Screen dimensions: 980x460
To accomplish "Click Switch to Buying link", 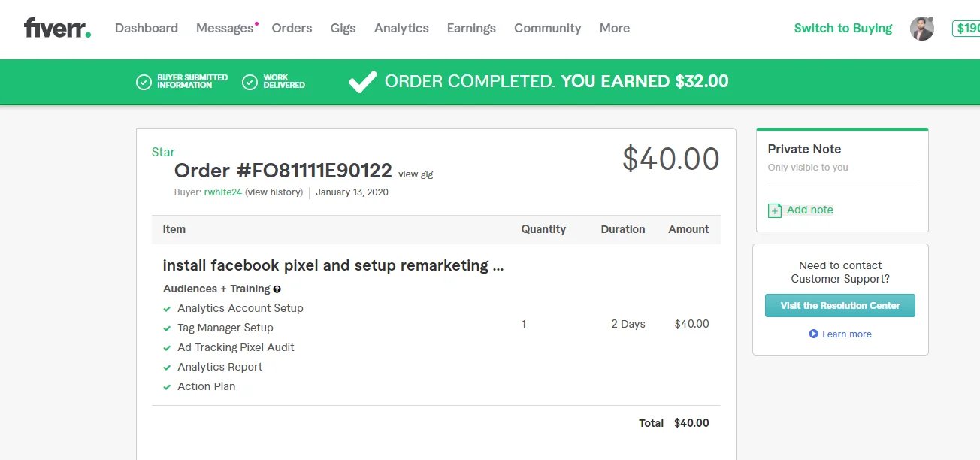I will tap(842, 29).
